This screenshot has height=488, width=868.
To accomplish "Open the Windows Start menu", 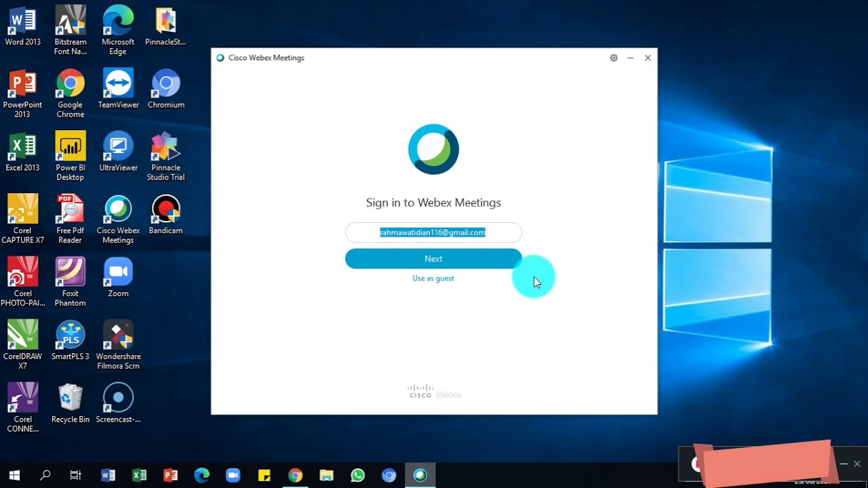I will pyautogui.click(x=15, y=475).
